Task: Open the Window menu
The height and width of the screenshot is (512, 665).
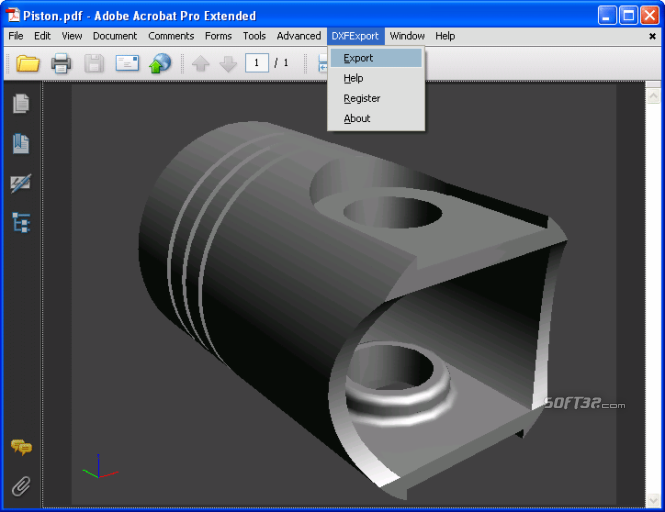Action: click(x=407, y=36)
